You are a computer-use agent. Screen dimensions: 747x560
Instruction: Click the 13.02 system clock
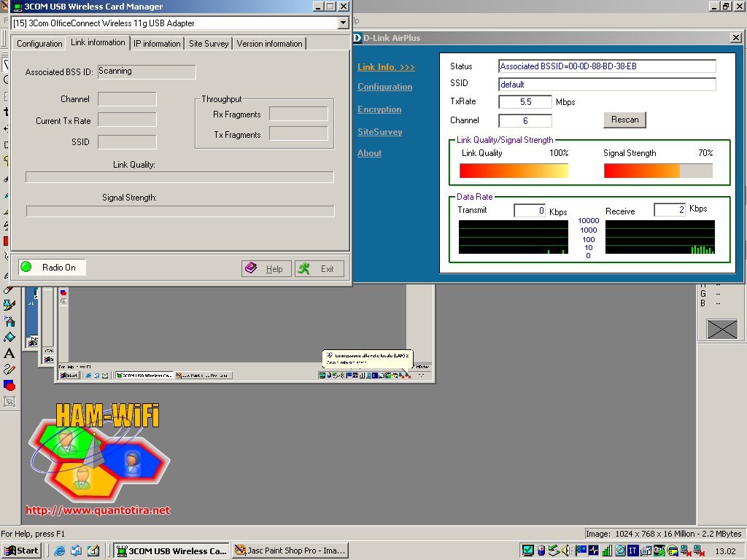[725, 551]
